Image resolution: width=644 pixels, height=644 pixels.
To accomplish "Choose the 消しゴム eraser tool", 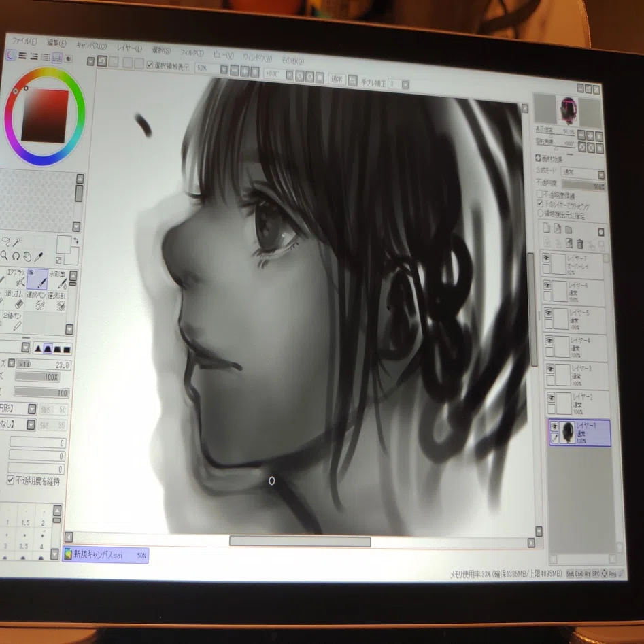I will 15,299.
